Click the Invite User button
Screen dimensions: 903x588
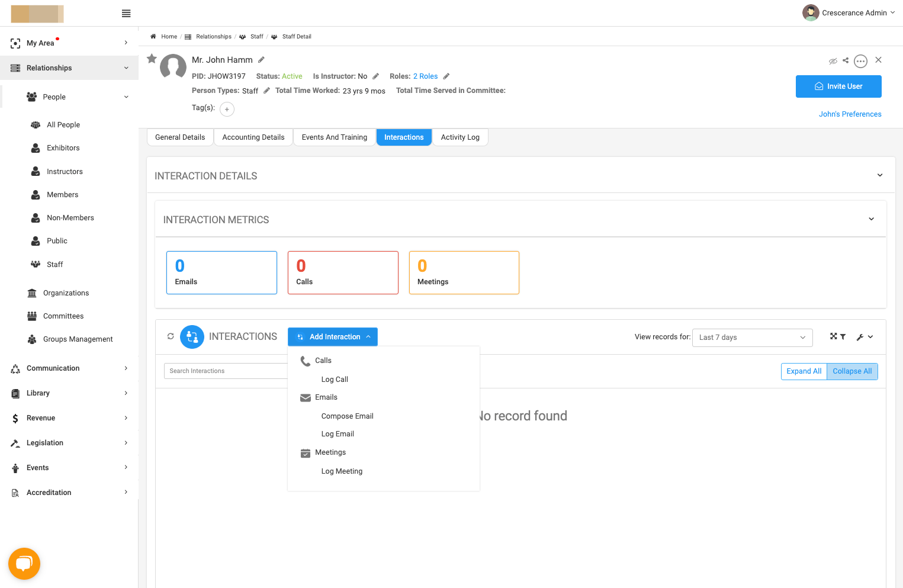click(x=838, y=86)
